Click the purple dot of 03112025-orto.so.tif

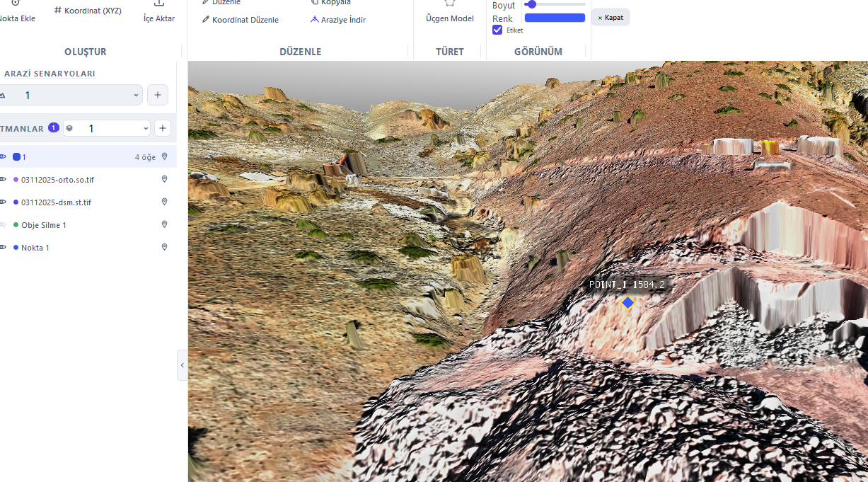tap(16, 180)
